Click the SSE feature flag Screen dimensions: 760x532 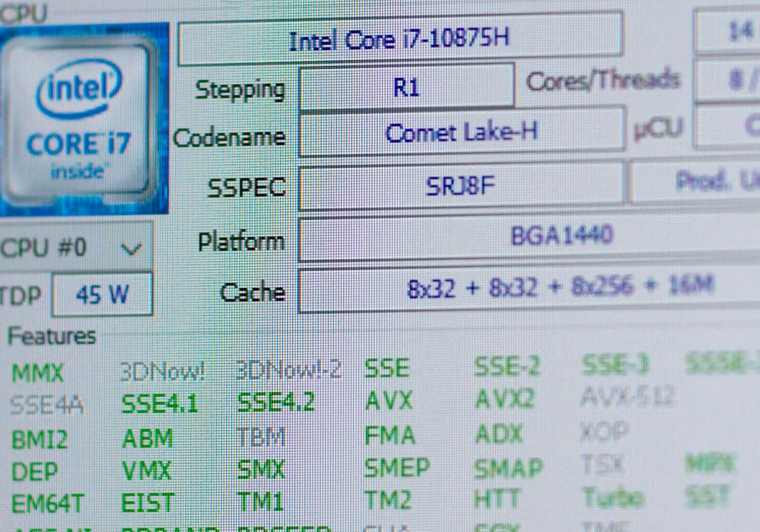387,368
